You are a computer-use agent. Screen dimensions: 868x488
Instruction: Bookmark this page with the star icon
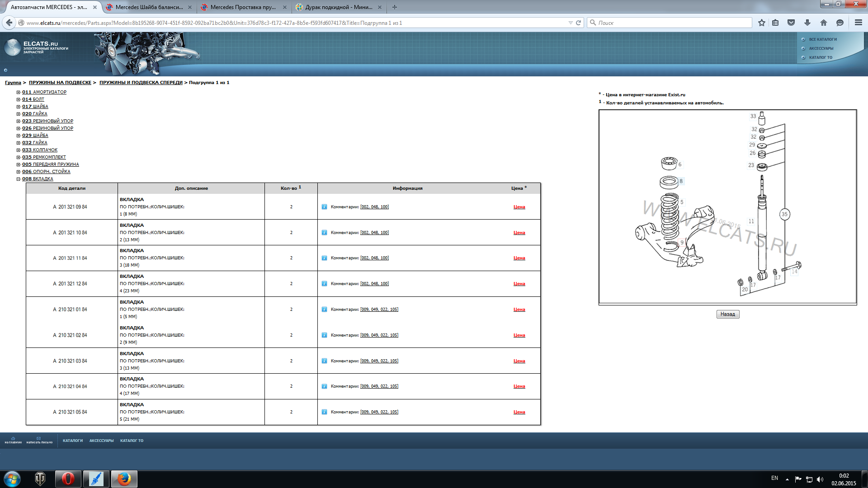[x=762, y=23]
